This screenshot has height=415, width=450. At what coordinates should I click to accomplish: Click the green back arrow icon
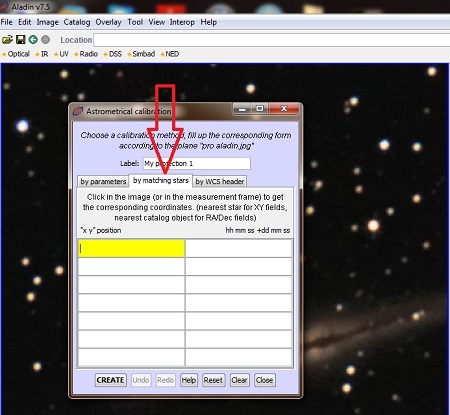click(33, 40)
